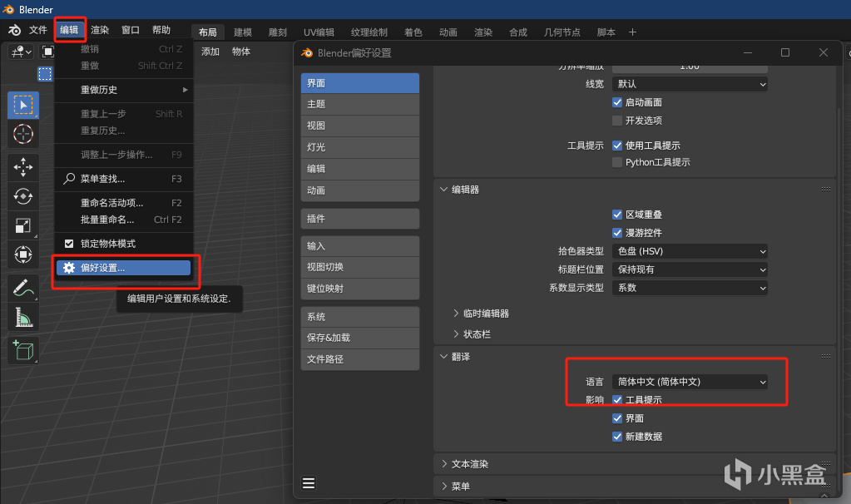The height and width of the screenshot is (504, 851).
Task: Select the Transform tool
Action: (22, 254)
